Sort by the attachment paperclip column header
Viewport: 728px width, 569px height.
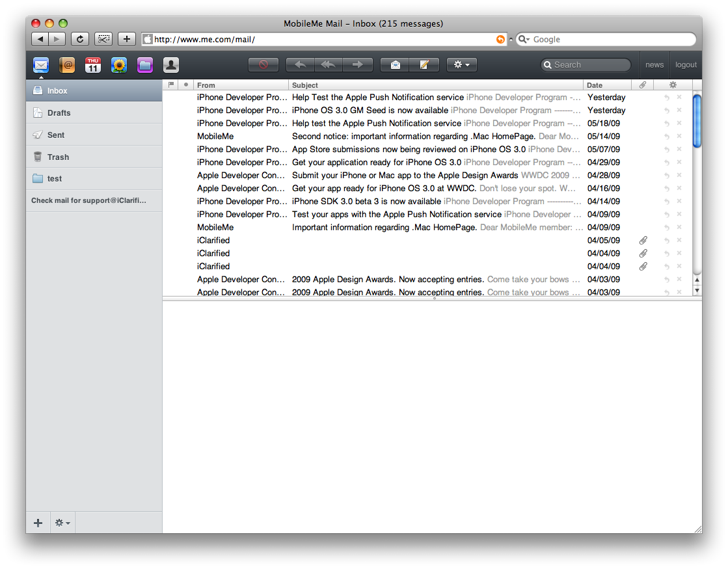(x=643, y=85)
